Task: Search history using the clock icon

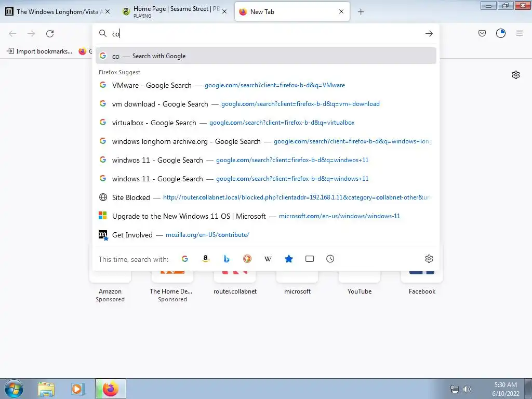Action: pos(330,259)
